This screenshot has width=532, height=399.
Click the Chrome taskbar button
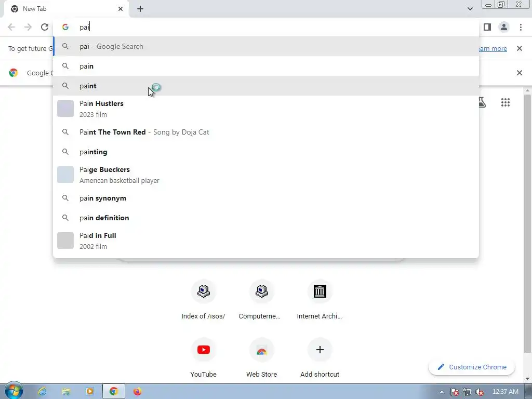[x=114, y=392]
